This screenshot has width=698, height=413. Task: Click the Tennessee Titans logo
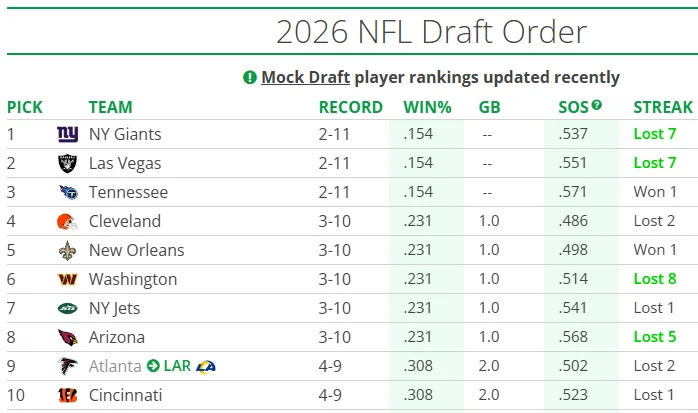67,192
